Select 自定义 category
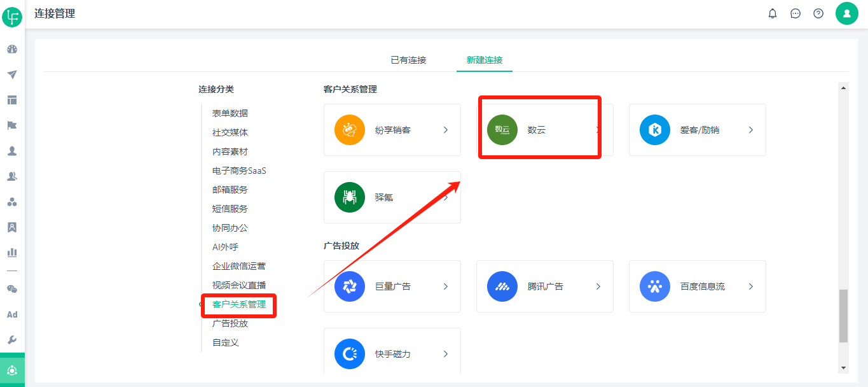The image size is (868, 387). pyautogui.click(x=226, y=342)
